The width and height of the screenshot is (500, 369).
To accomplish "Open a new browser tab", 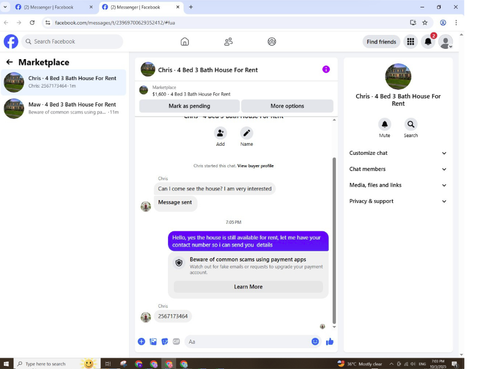I will point(191,7).
